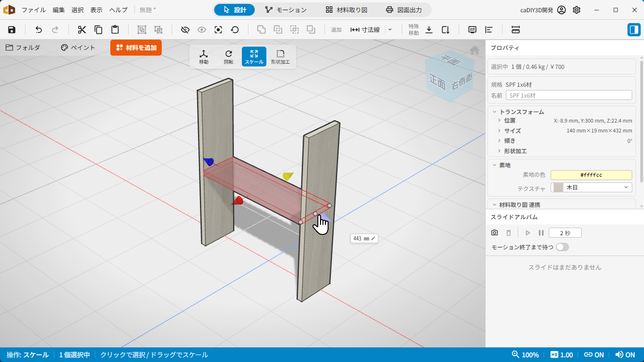Open dropdown arrow next to 寸法線
The height and width of the screenshot is (362, 644).
[389, 30]
